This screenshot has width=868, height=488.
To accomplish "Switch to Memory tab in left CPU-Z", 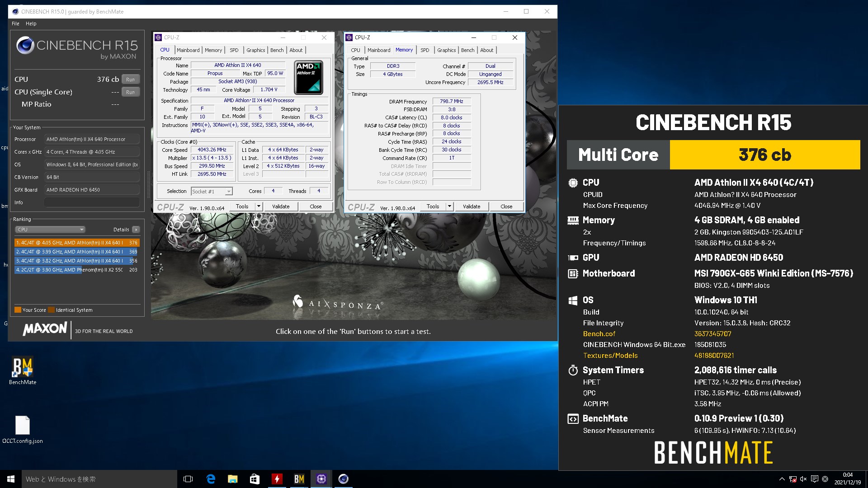I will coord(213,50).
